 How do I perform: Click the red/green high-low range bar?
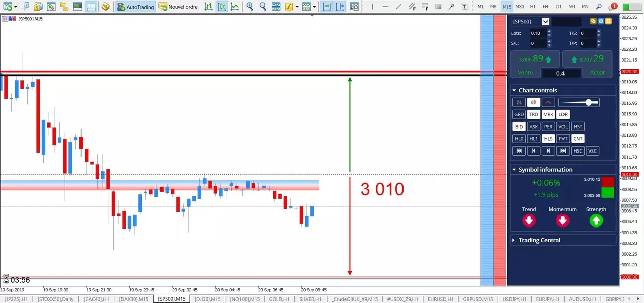(x=608, y=187)
